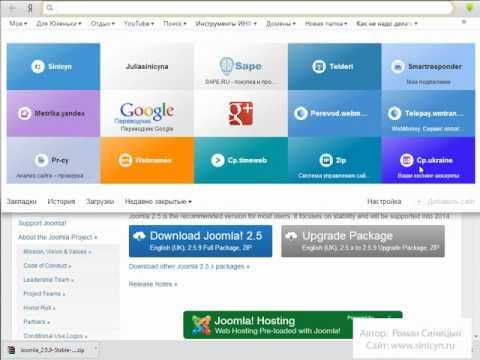Open the orange Webnames tile
The width and height of the screenshot is (480, 360).
(147, 160)
